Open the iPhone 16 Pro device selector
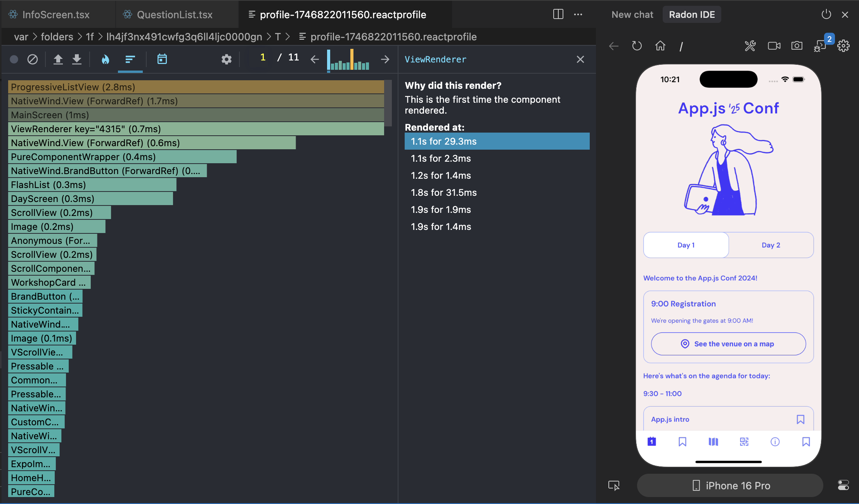The width and height of the screenshot is (859, 504). pyautogui.click(x=731, y=486)
